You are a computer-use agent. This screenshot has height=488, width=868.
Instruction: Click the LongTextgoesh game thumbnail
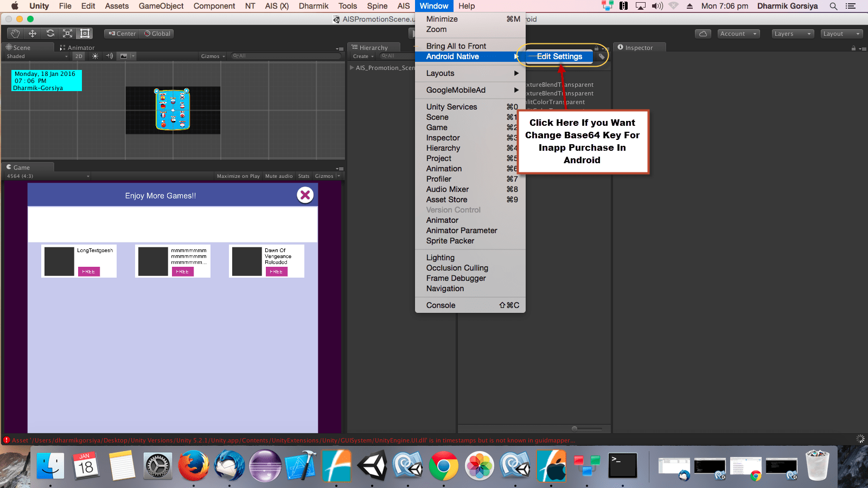pos(59,261)
